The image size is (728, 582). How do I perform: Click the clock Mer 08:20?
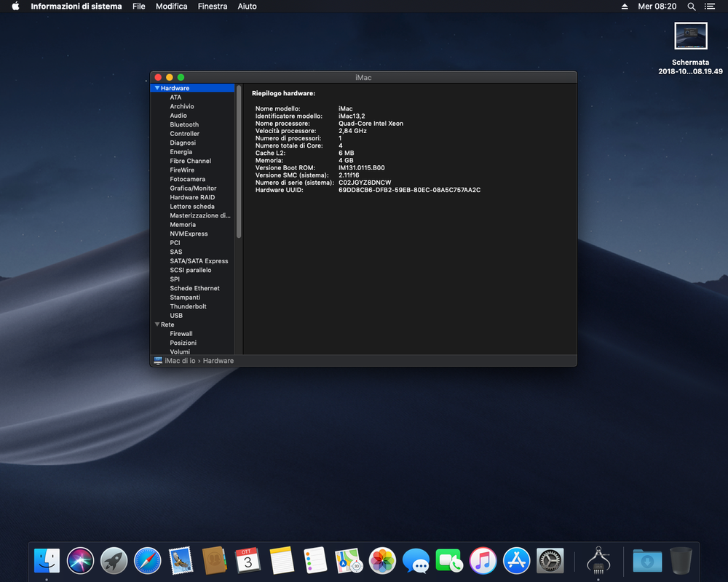tap(657, 7)
